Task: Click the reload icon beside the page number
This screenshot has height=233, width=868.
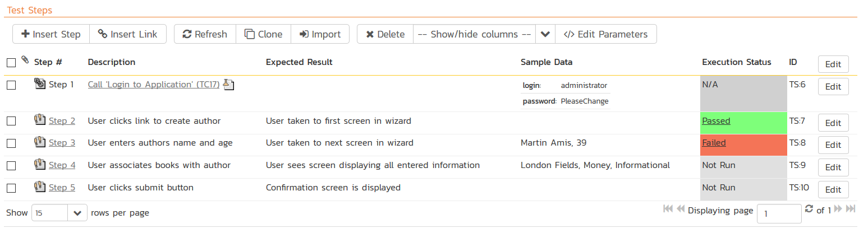Action: pos(809,209)
